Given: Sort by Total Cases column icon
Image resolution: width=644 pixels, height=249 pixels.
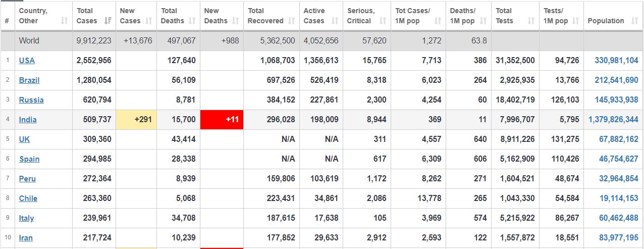Looking at the screenshot, I should 108,21.
